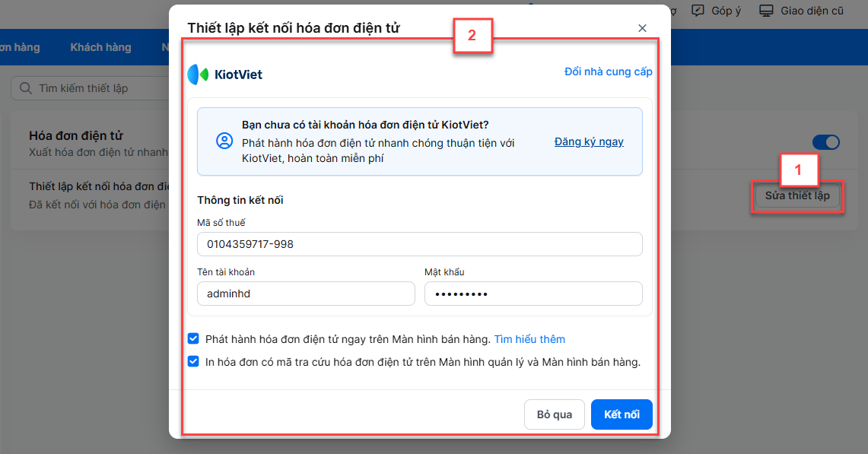Toggle the Hóa đơn điện tử switch
The image size is (868, 454).
click(x=826, y=142)
